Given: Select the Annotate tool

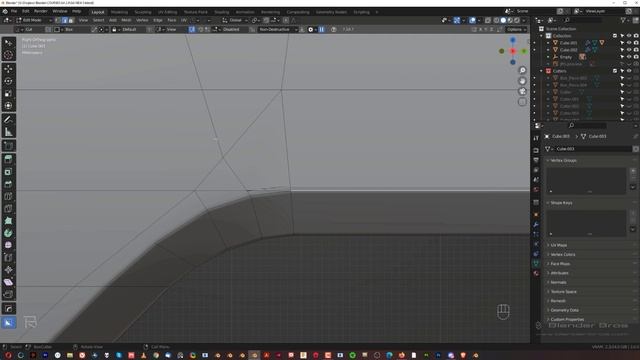Looking at the screenshot, I should coord(8,119).
